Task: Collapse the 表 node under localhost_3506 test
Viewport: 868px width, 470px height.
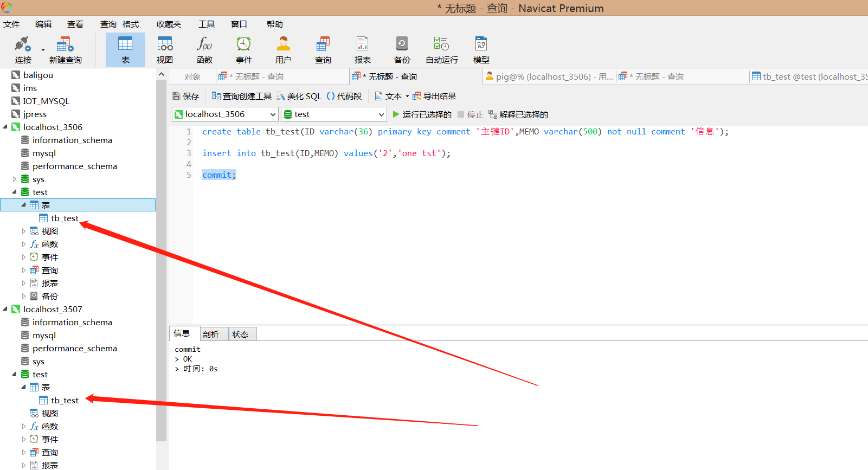Action: pyautogui.click(x=24, y=205)
